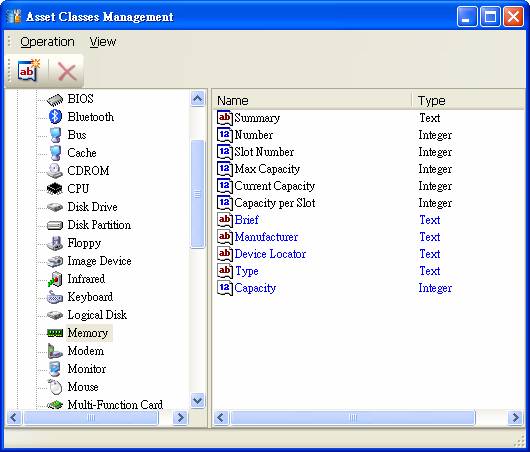The height and width of the screenshot is (452, 530).
Task: Select the Bluetooth icon in the tree
Action: pyautogui.click(x=55, y=117)
